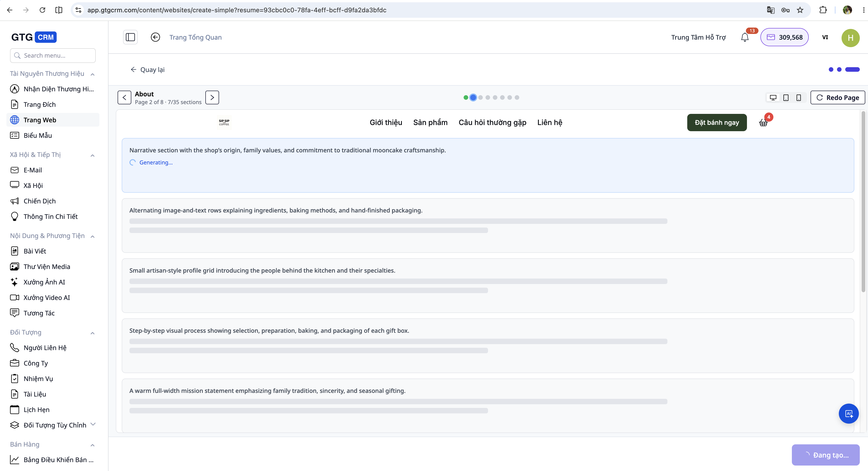Open the notifications bell
868x471 pixels.
point(745,37)
